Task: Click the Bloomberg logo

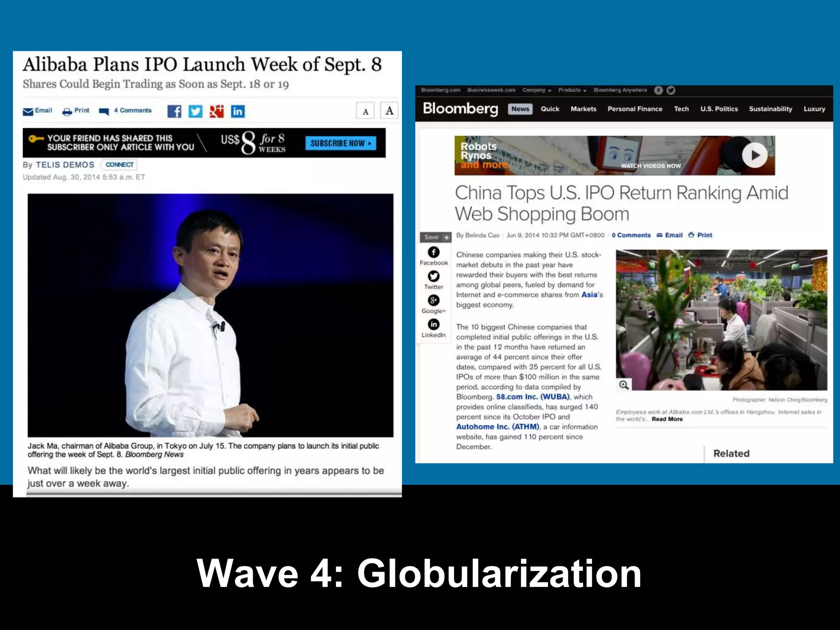Action: pos(460,109)
